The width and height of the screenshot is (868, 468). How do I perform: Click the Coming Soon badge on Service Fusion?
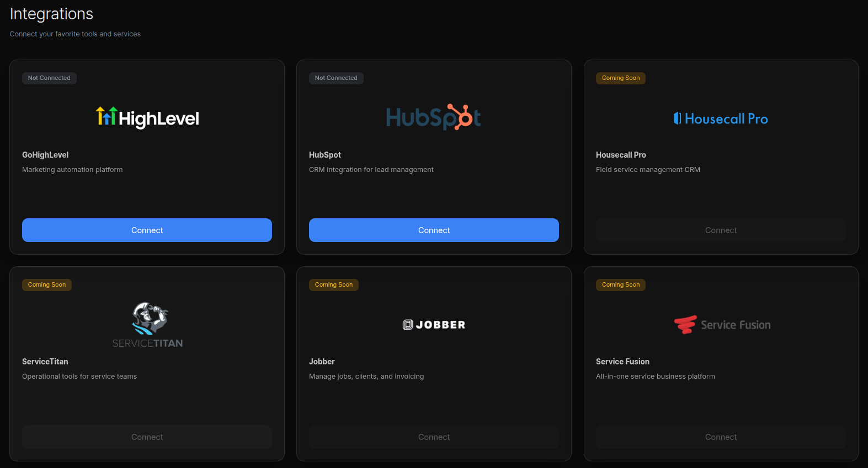pos(621,284)
